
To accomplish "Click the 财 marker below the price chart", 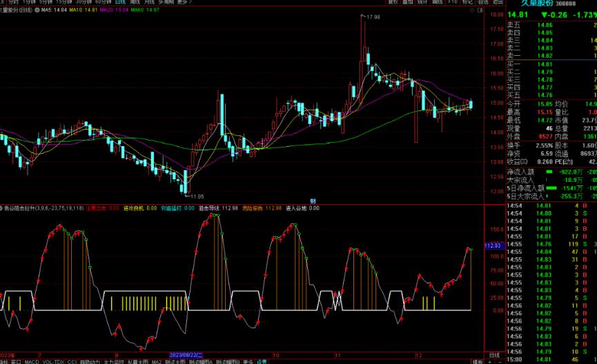I will [x=313, y=201].
